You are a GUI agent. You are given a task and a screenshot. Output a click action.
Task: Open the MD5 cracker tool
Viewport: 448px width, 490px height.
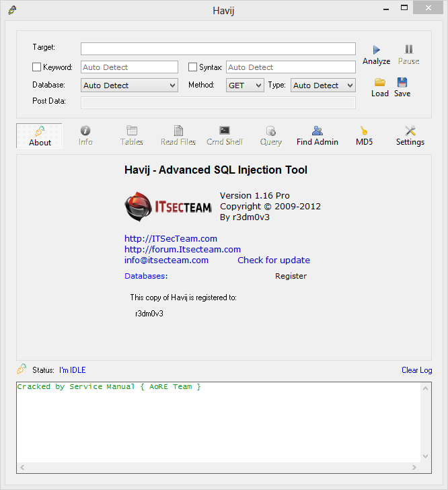pyautogui.click(x=364, y=136)
